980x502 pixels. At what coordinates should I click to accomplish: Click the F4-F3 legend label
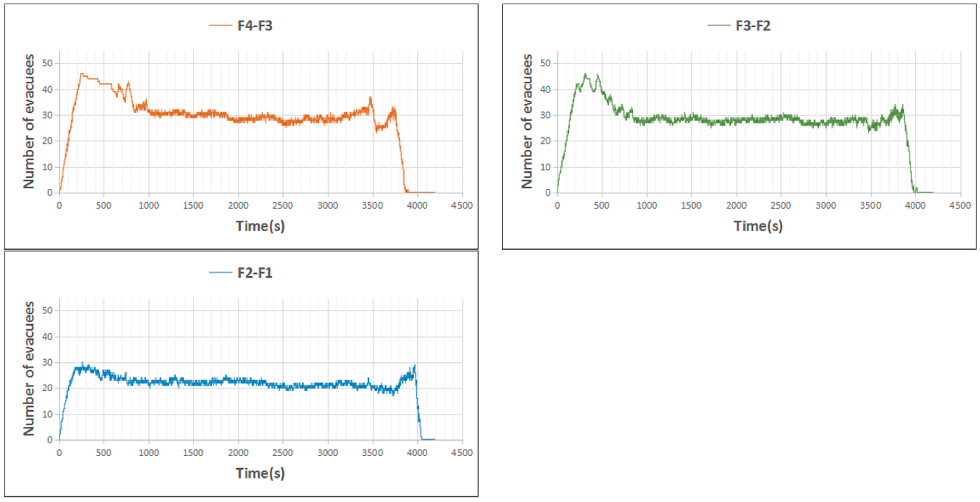(255, 26)
